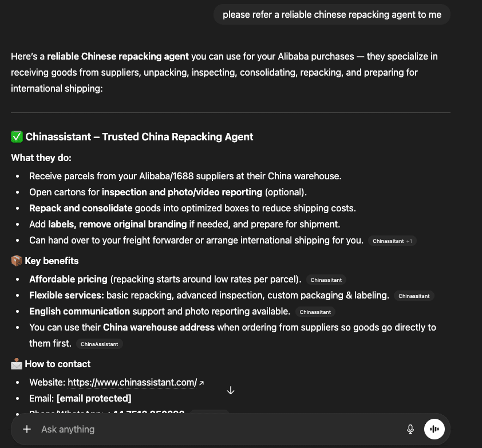
Task: Open the chinassistant.com website link
Action: pos(132,382)
